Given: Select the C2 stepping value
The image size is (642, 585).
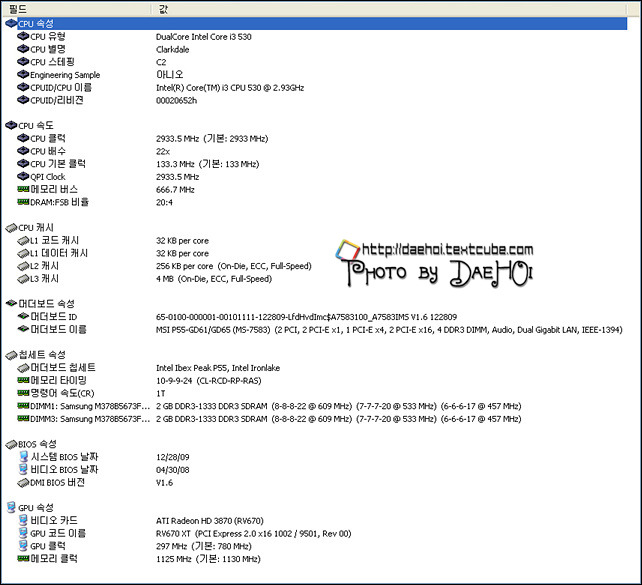Looking at the screenshot, I should tap(161, 62).
